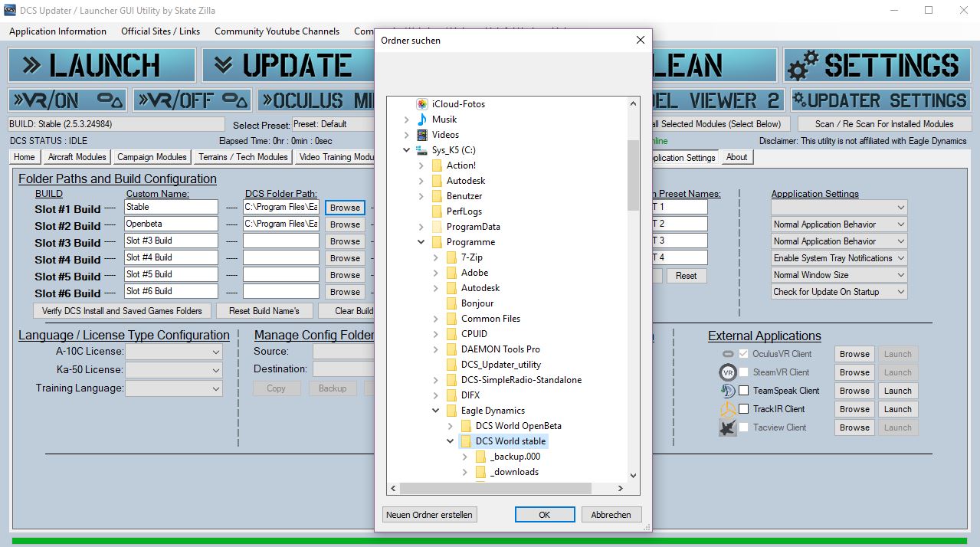The height and width of the screenshot is (547, 980).
Task: Click Verify DCS Install and Saved Games Folders
Action: coord(122,311)
